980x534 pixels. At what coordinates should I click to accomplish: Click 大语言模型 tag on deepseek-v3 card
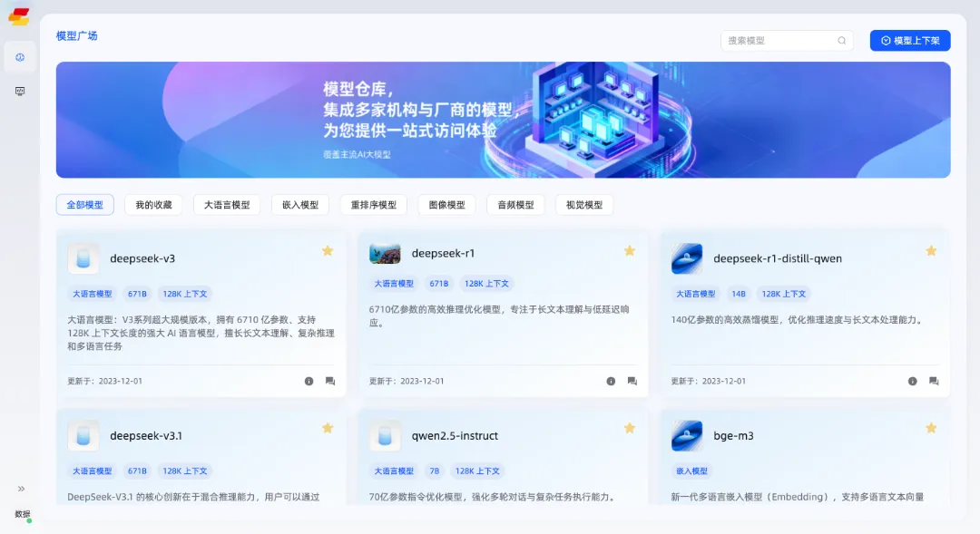tap(93, 294)
